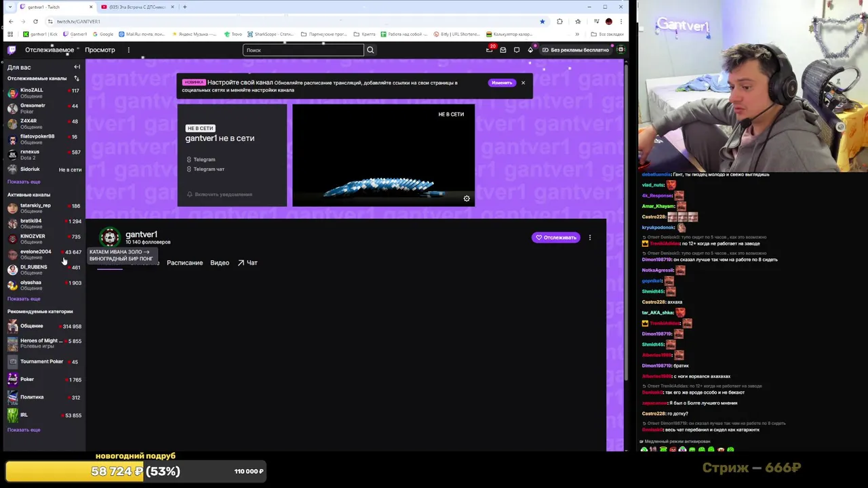The height and width of the screenshot is (488, 868).
Task: Open the donation goal progress bar
Action: point(137,471)
